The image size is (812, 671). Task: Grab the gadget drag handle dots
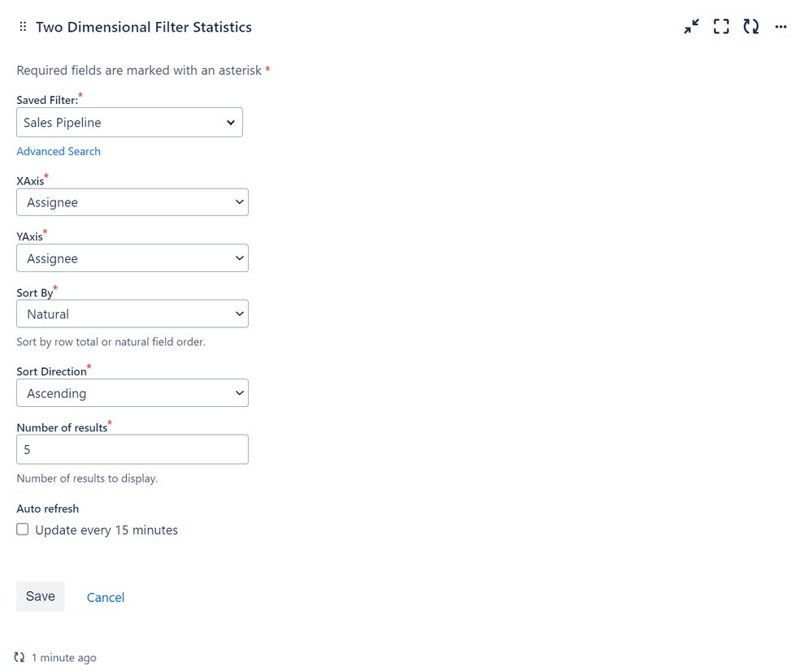(23, 27)
